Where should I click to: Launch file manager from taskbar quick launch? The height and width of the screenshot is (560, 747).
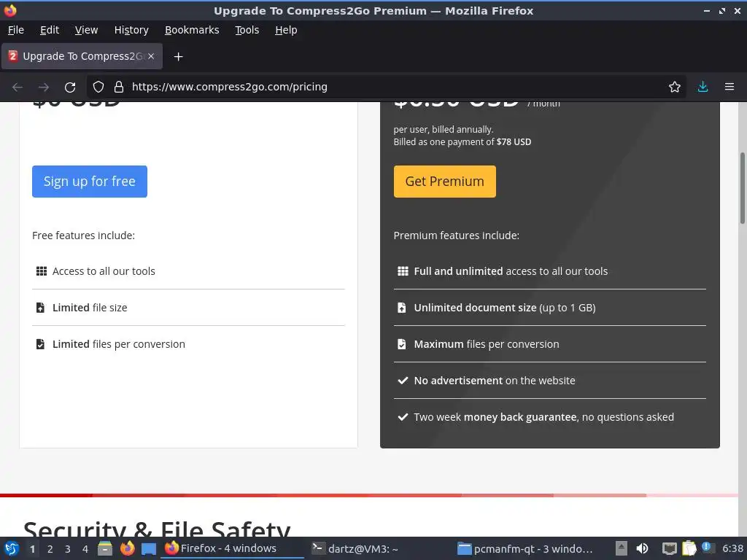click(105, 548)
